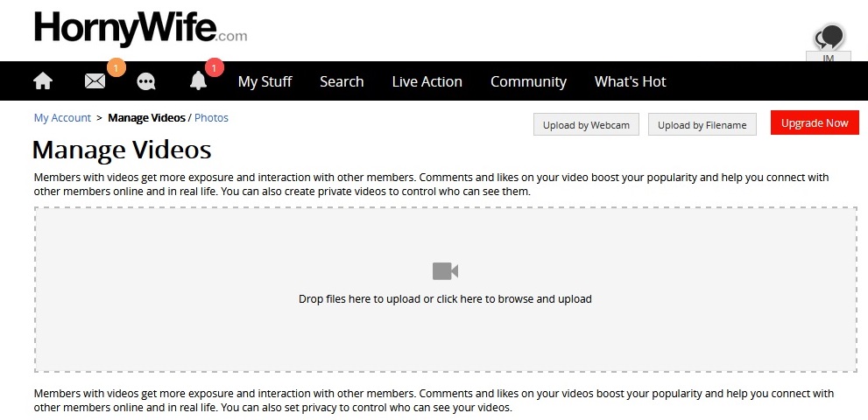This screenshot has width=868, height=420.
Task: Click the 'Drop files here to upload' text
Action: (x=445, y=299)
